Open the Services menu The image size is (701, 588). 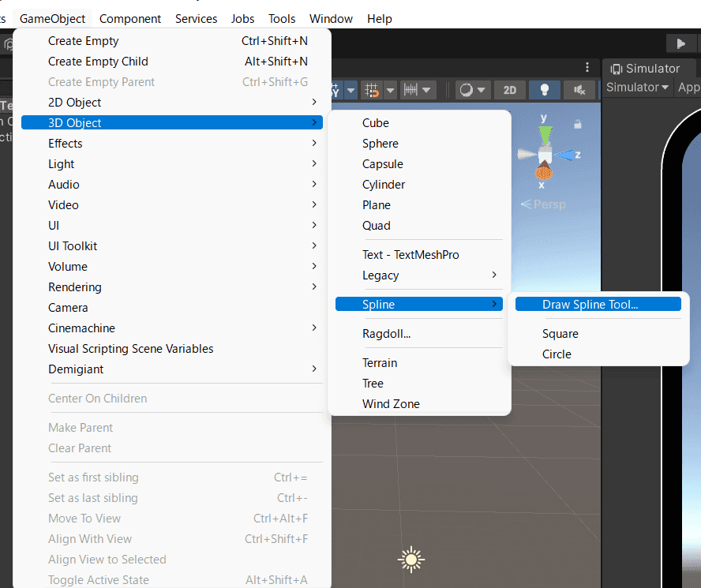(197, 19)
